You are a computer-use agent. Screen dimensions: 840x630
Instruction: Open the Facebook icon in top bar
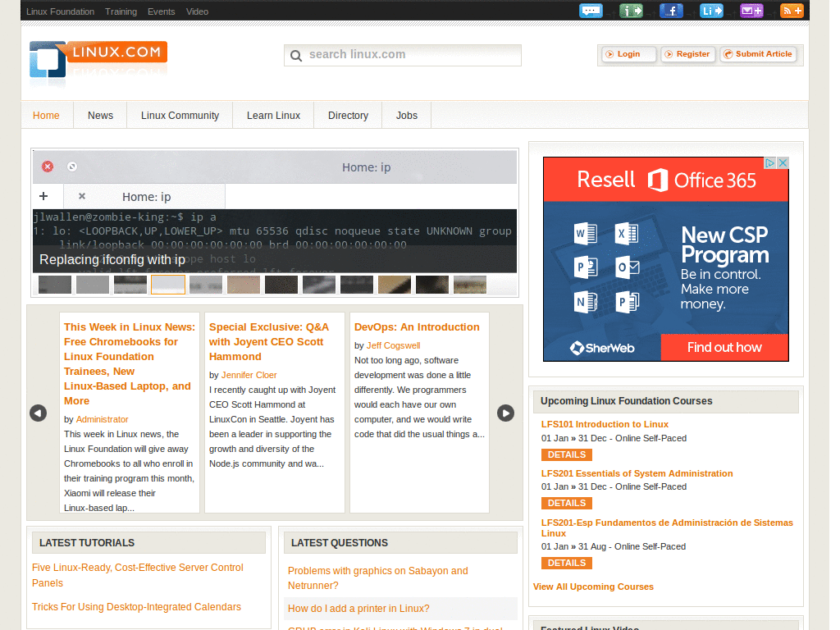tap(671, 11)
